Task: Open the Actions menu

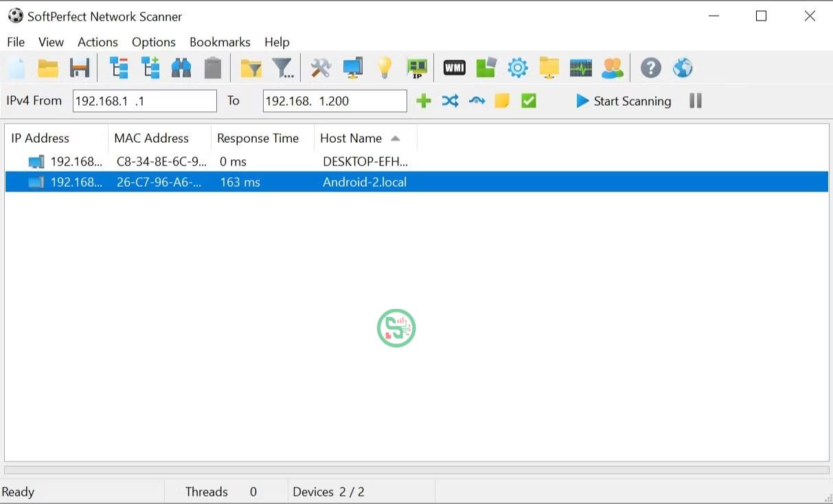Action: click(98, 42)
